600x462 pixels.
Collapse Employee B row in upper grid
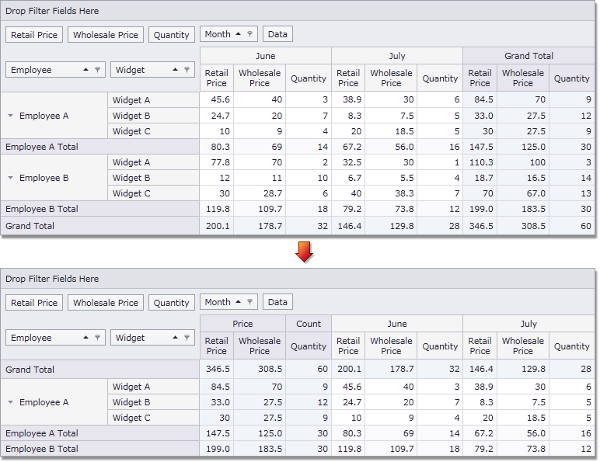coord(11,178)
